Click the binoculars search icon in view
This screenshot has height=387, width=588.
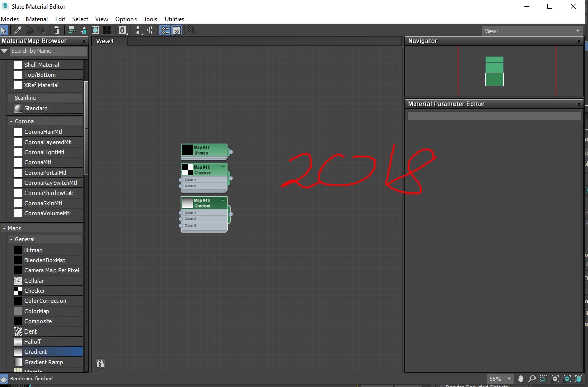pyautogui.click(x=100, y=364)
